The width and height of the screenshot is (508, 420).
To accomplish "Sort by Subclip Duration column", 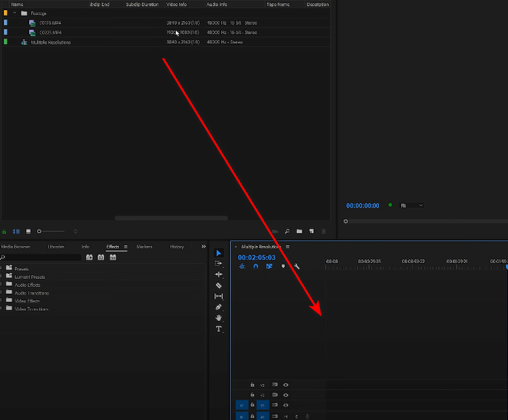I will (142, 4).
